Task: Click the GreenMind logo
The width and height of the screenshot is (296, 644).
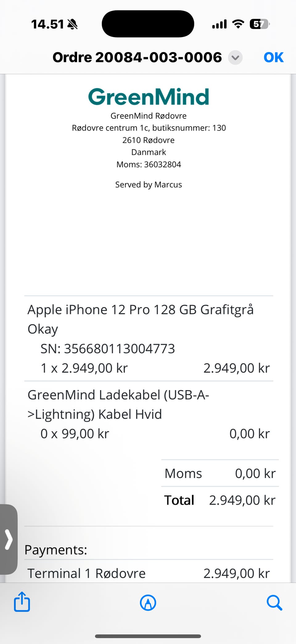Action: click(148, 97)
